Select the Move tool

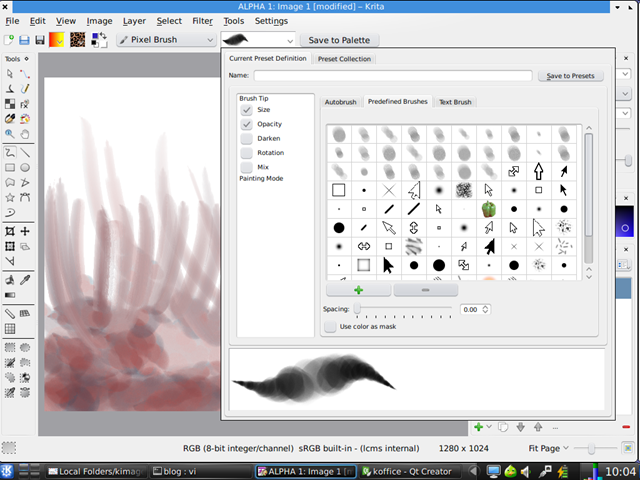tap(25, 231)
